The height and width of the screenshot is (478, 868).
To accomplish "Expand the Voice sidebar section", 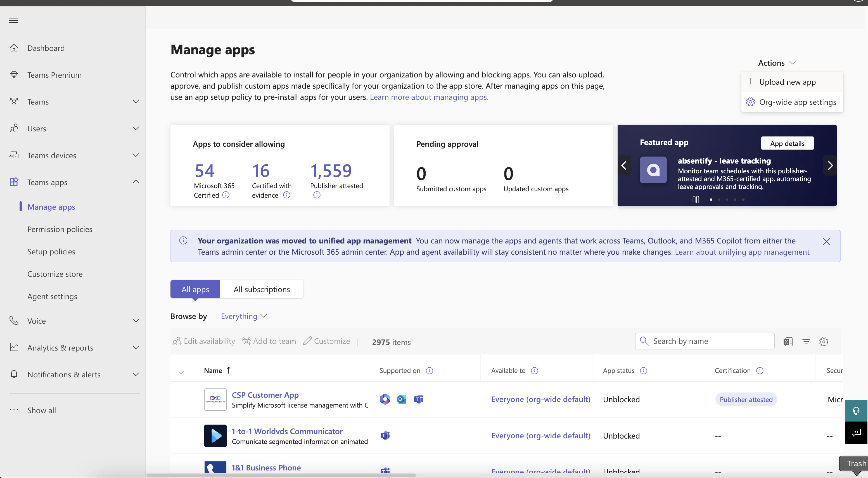I will coord(136,320).
